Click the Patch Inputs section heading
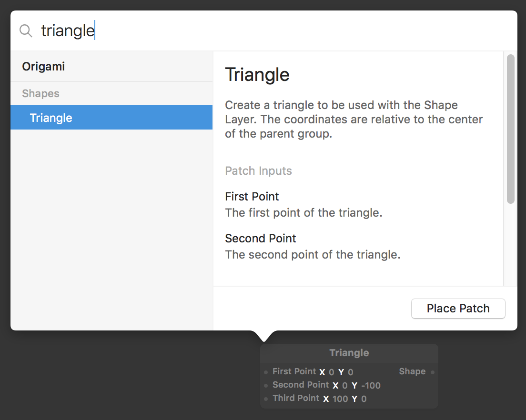This screenshot has height=420, width=526. [258, 171]
